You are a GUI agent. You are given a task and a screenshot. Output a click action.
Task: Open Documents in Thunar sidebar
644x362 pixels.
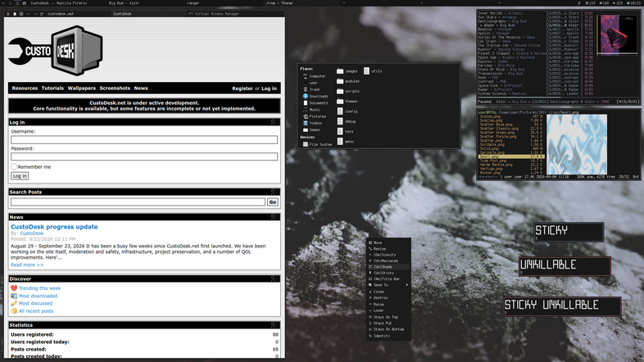tap(315, 103)
